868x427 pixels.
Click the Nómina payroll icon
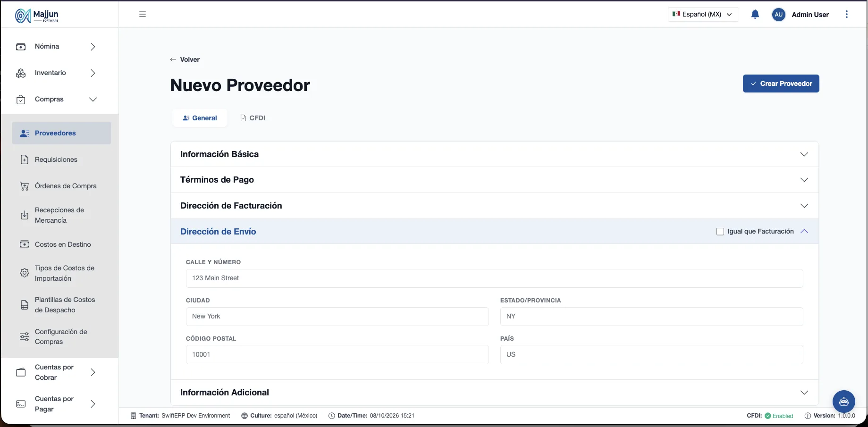21,47
